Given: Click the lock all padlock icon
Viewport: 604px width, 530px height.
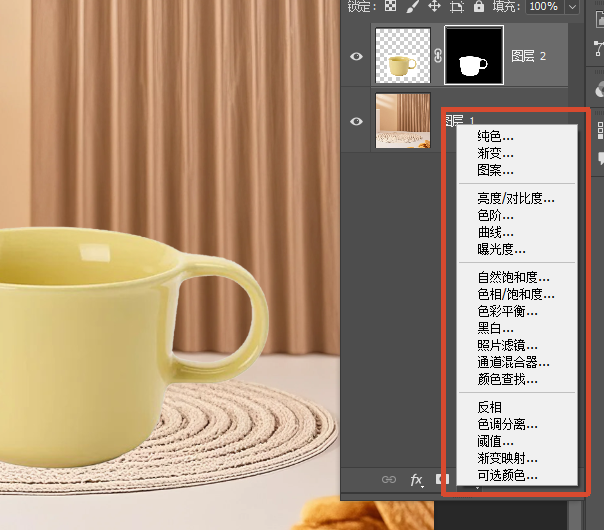Looking at the screenshot, I should (x=479, y=6).
